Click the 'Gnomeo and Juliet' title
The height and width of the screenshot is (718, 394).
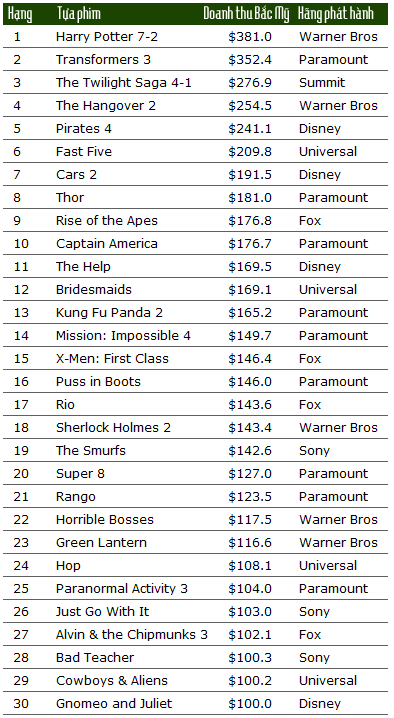click(x=114, y=703)
